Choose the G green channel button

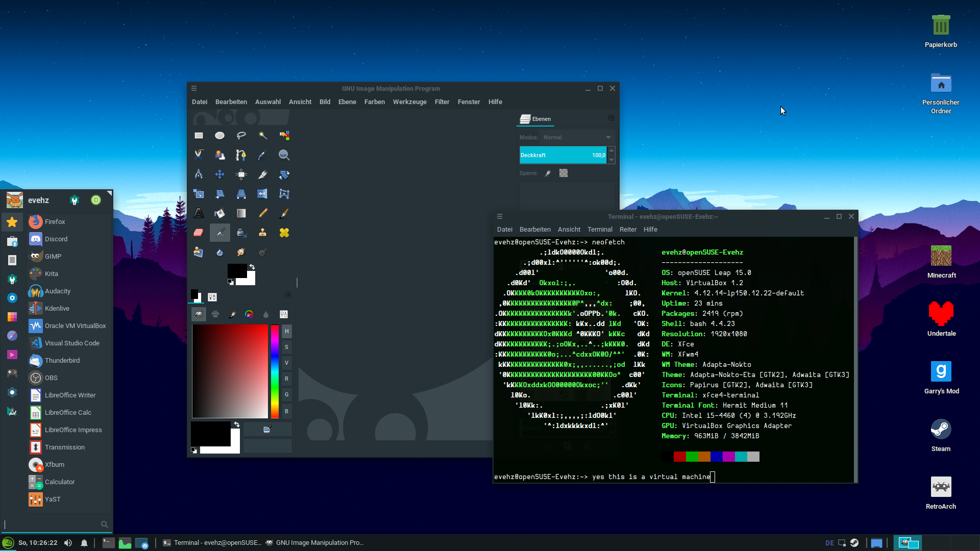pos(287,395)
